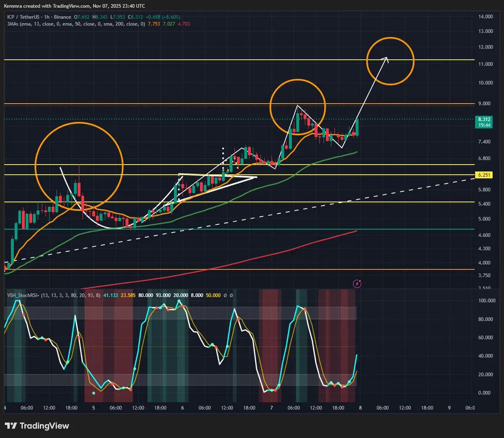The image size is (504, 438).
Task: Click the 8.000 StochRSI legend value
Action: pyautogui.click(x=197, y=295)
